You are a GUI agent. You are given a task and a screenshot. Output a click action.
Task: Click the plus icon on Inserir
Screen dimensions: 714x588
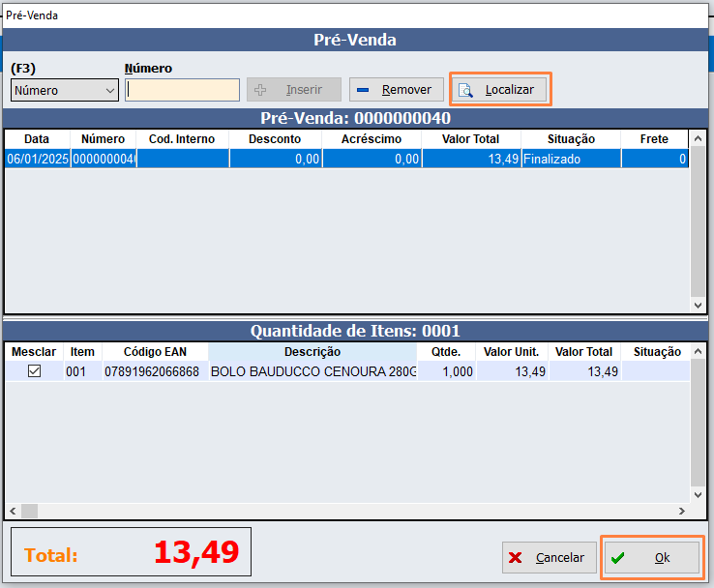tap(259, 90)
